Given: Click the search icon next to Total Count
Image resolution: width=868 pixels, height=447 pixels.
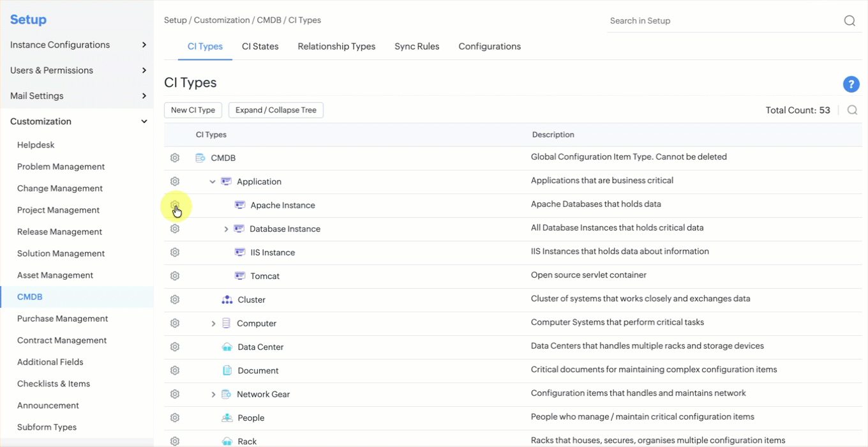Looking at the screenshot, I should [x=852, y=110].
